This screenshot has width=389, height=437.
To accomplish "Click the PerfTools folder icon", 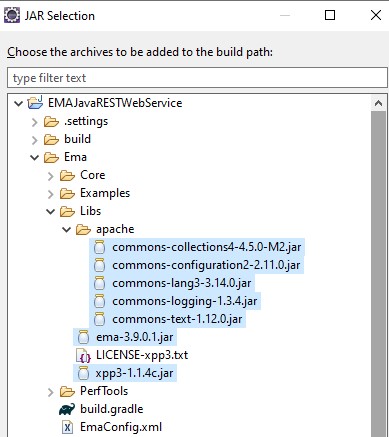I will pos(67,391).
